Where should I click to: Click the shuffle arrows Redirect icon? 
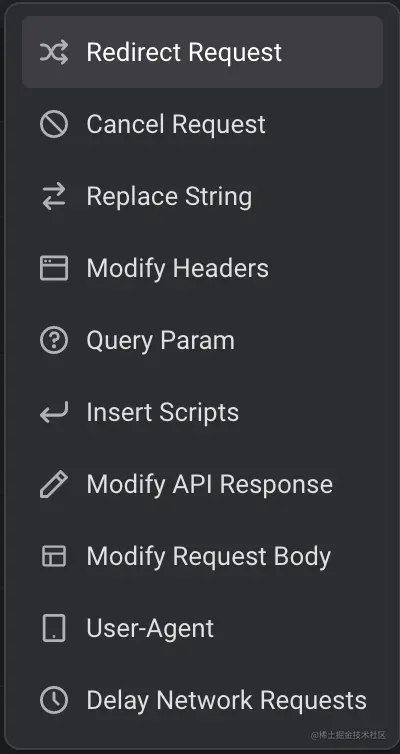click(x=54, y=52)
